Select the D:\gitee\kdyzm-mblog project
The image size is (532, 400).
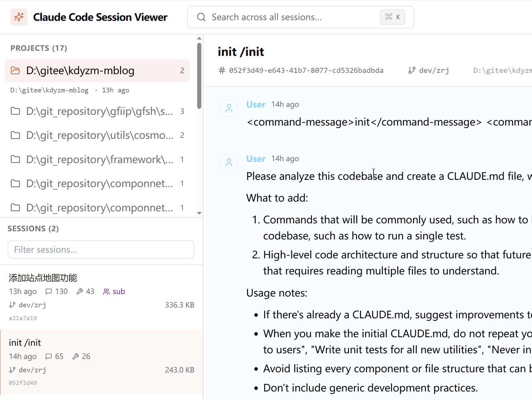97,71
